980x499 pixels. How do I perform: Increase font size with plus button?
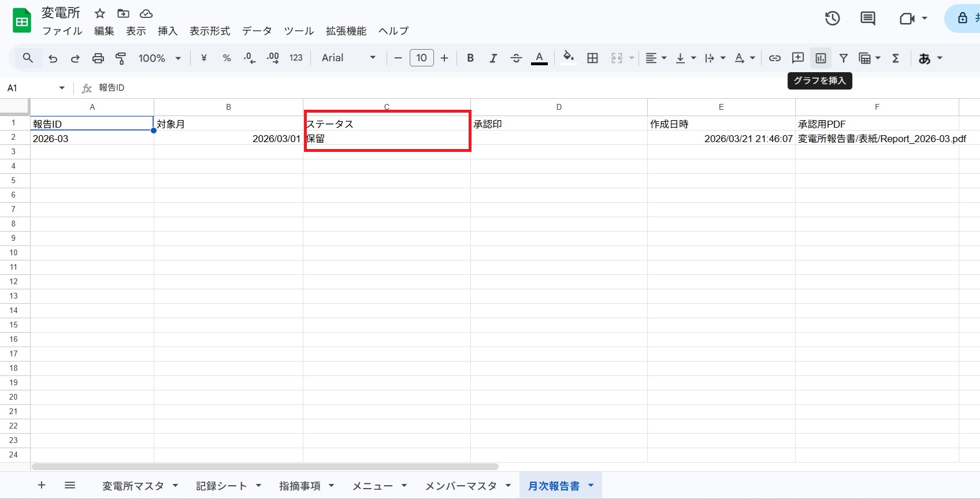point(444,58)
